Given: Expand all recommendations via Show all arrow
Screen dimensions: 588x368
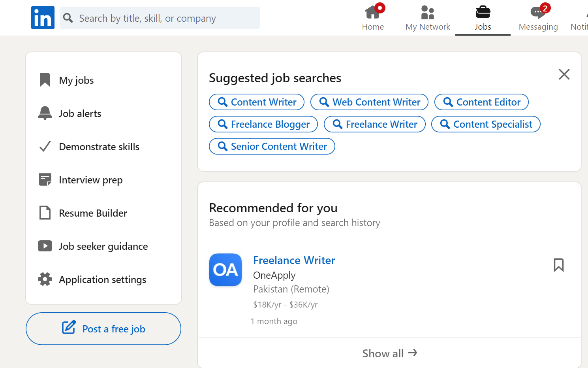Looking at the screenshot, I should tap(389, 353).
